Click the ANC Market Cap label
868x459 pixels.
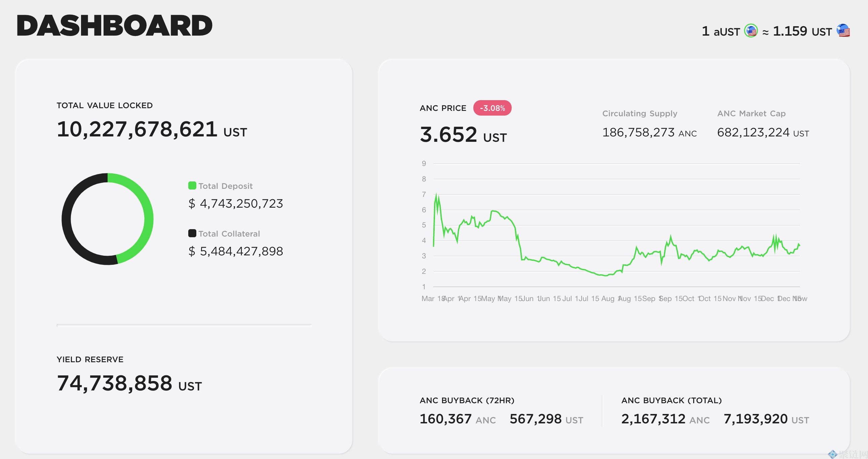[x=751, y=114]
